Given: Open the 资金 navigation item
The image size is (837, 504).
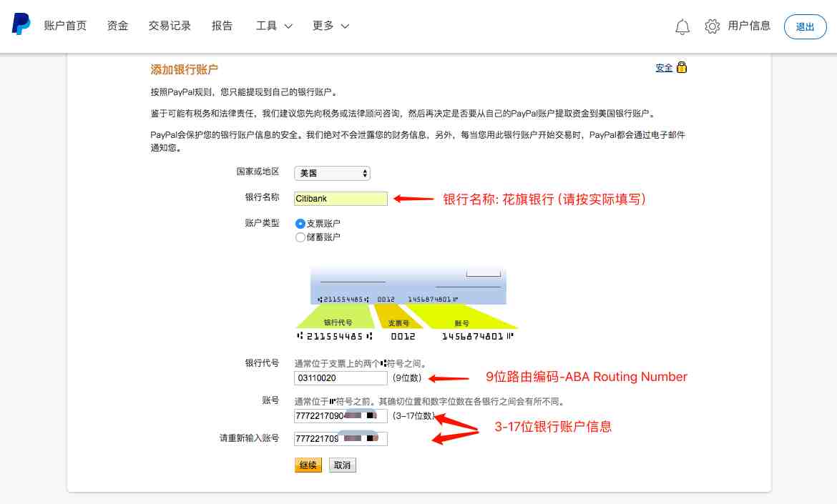Looking at the screenshot, I should click(117, 26).
